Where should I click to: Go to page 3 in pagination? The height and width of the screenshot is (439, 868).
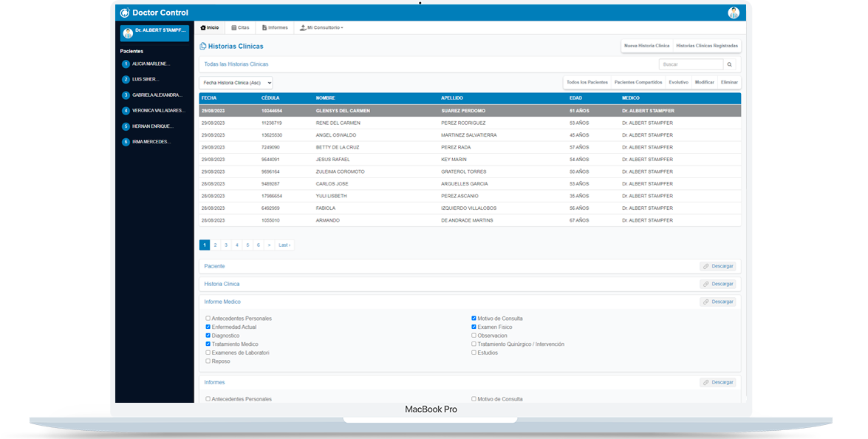pos(226,245)
